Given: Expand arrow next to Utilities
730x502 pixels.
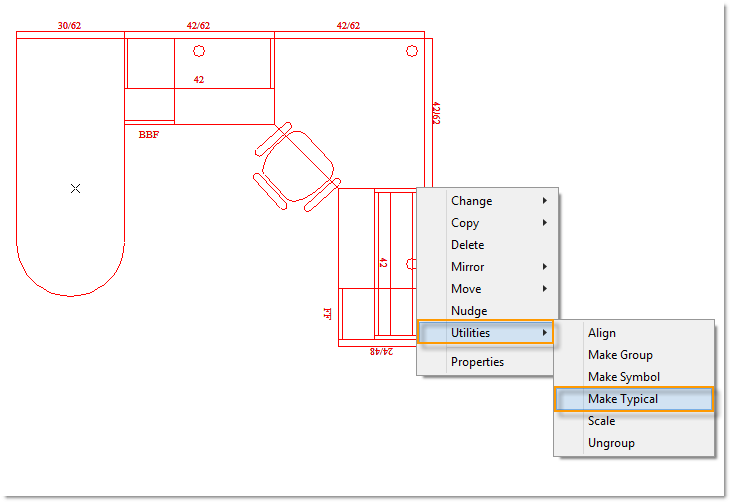Looking at the screenshot, I should pyautogui.click(x=544, y=332).
